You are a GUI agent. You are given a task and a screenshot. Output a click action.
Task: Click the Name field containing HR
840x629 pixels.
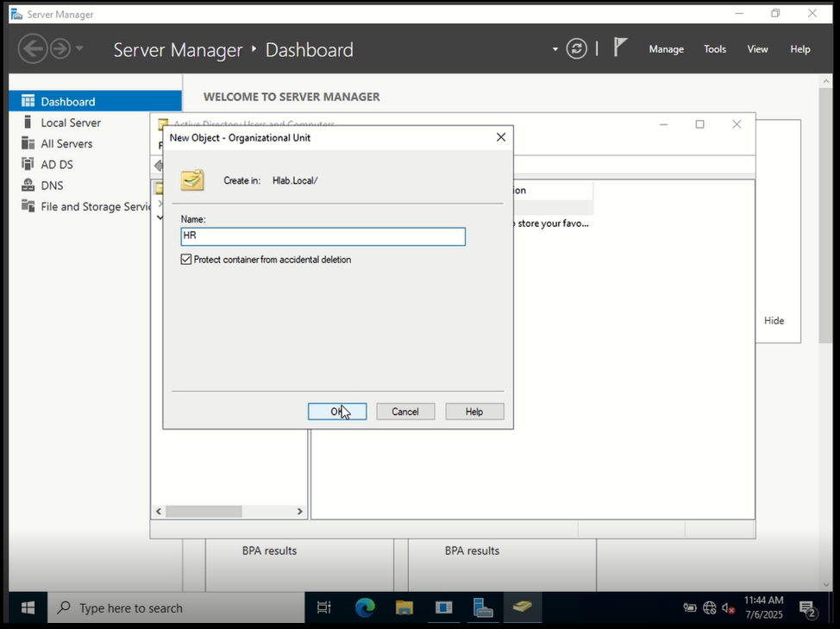tap(323, 236)
